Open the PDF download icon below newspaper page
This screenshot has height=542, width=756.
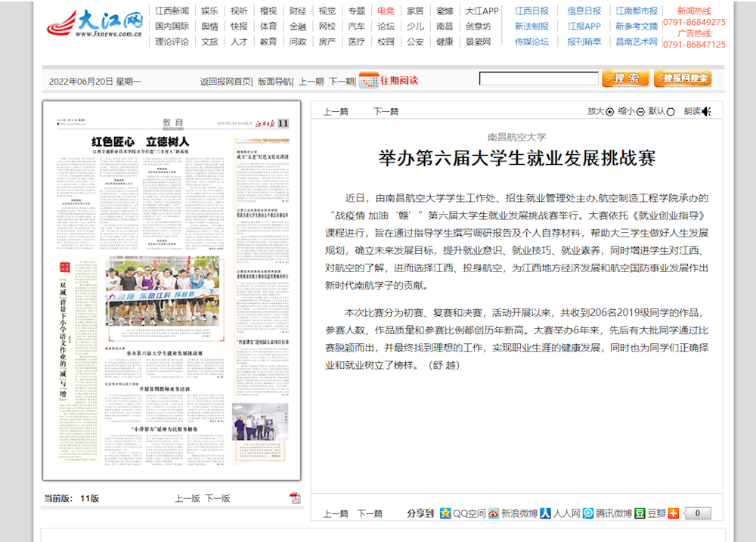click(295, 497)
